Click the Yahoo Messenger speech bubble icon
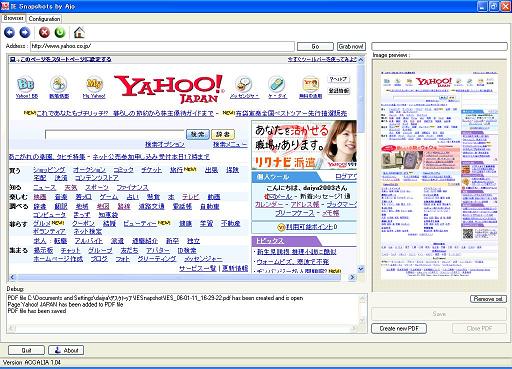Viewport: 512px width, 369px height. coord(244,84)
